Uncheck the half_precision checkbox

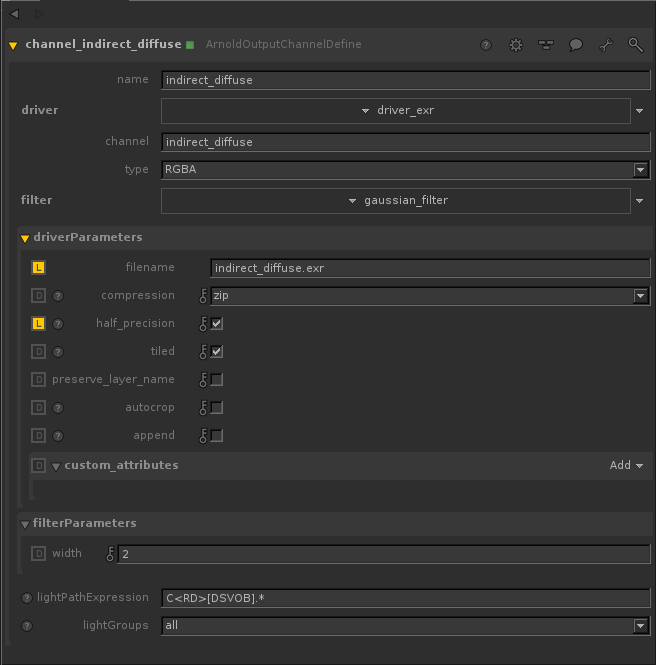[x=217, y=324]
